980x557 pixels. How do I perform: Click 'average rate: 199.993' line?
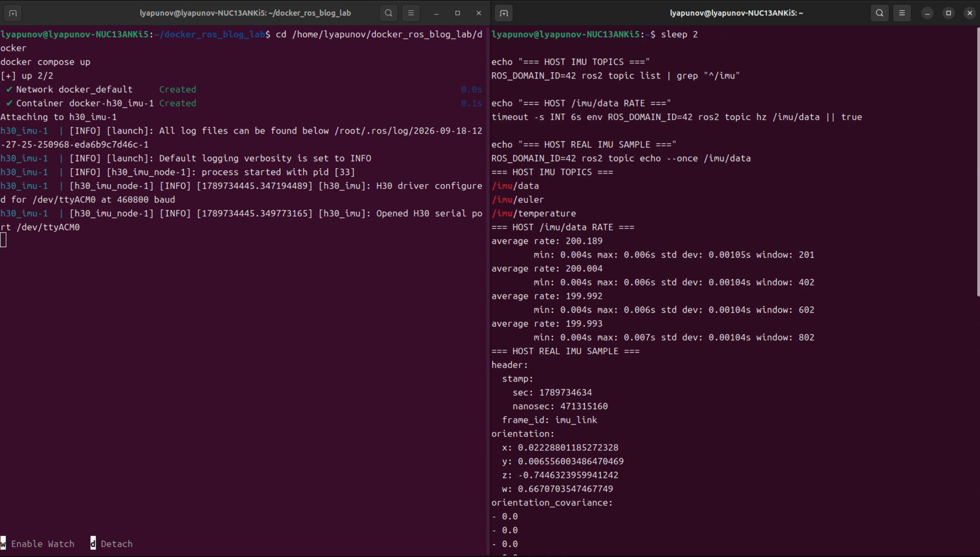pyautogui.click(x=547, y=324)
